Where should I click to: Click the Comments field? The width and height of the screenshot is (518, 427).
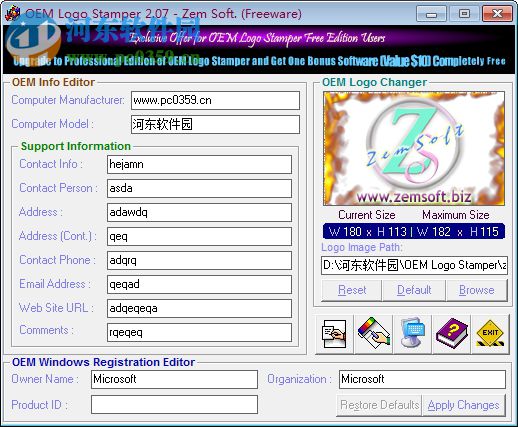point(199,332)
